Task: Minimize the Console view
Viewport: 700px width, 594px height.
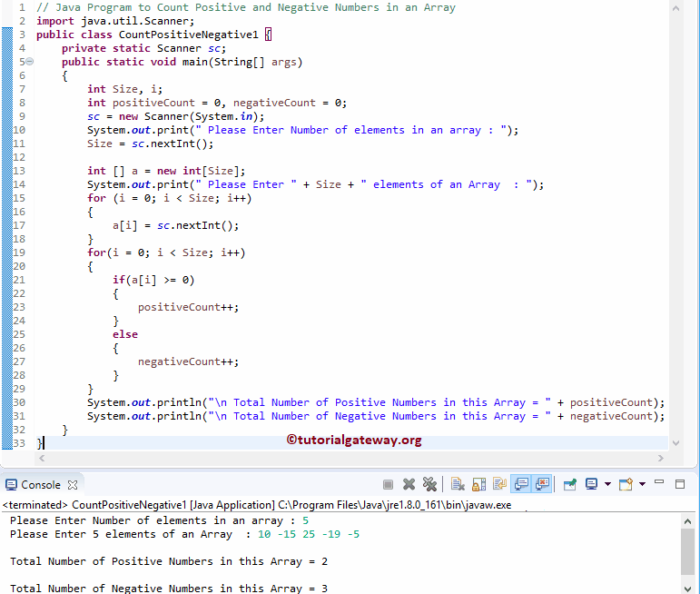Action: [x=659, y=482]
